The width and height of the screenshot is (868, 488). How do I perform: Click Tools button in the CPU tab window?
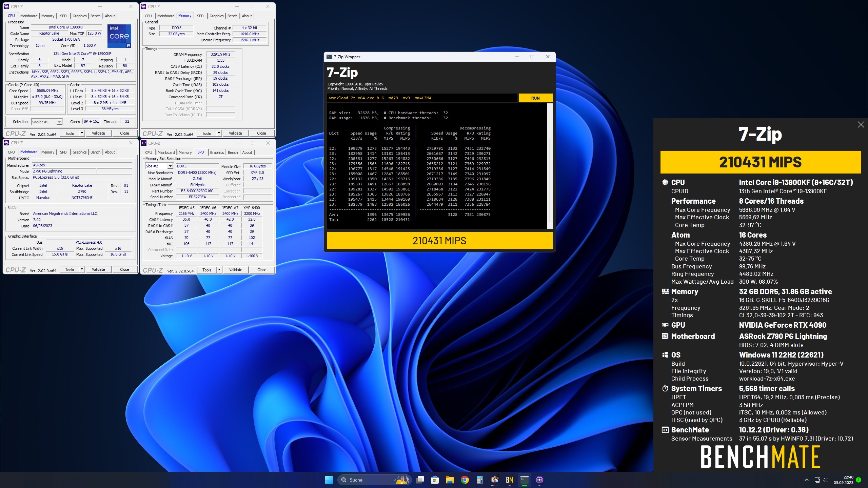[x=70, y=133]
